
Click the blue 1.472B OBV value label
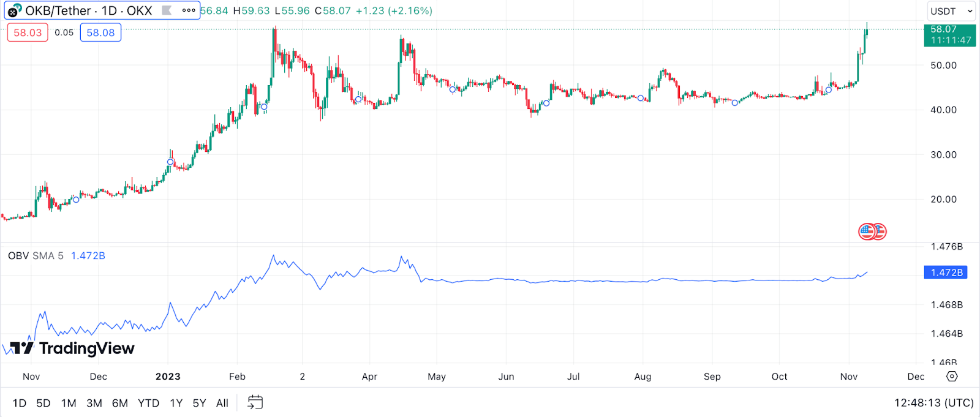[946, 272]
